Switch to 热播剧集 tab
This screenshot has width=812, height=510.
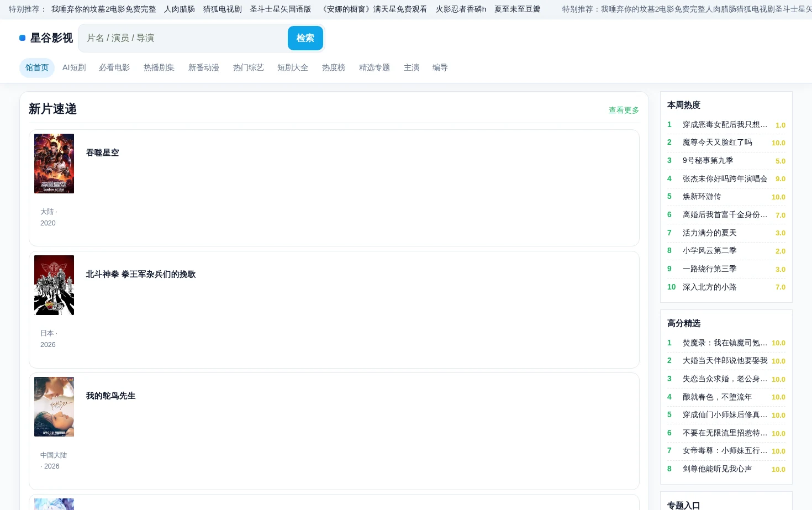point(159,68)
